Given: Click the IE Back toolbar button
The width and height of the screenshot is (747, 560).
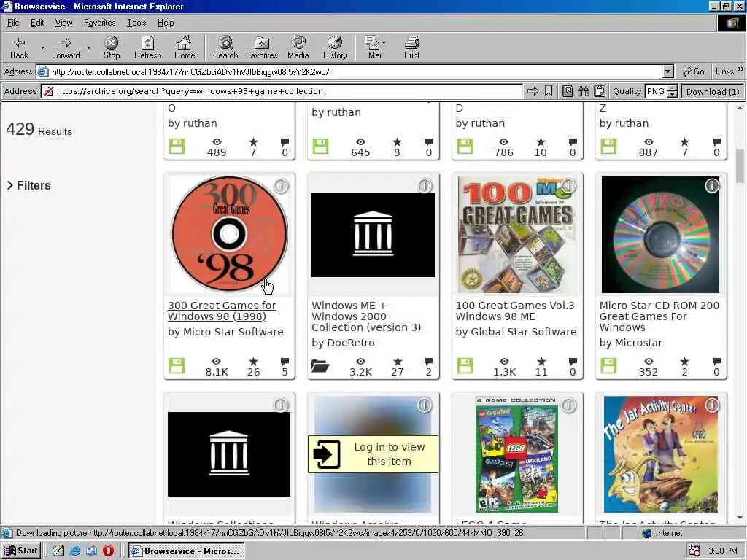Looking at the screenshot, I should point(19,47).
